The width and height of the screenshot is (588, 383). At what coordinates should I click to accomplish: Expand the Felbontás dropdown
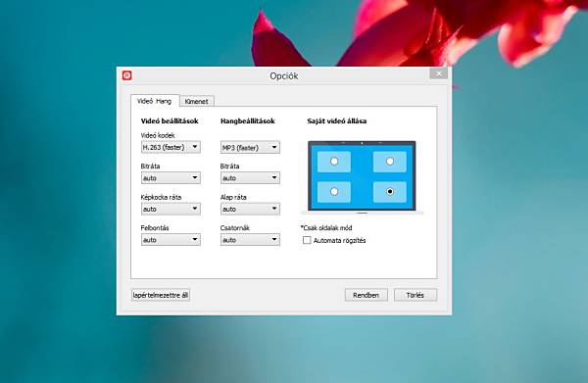pos(171,240)
